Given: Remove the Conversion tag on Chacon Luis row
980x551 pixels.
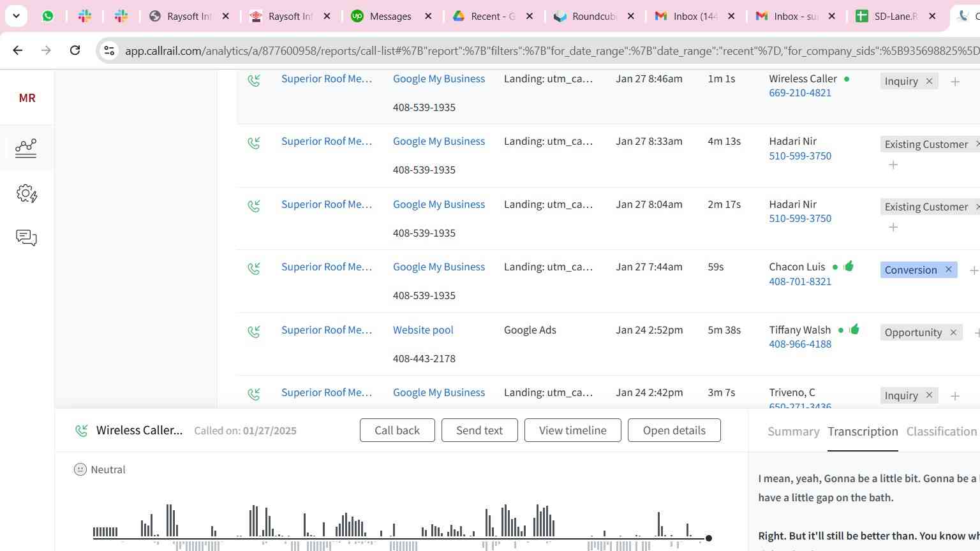Looking at the screenshot, I should pos(949,270).
